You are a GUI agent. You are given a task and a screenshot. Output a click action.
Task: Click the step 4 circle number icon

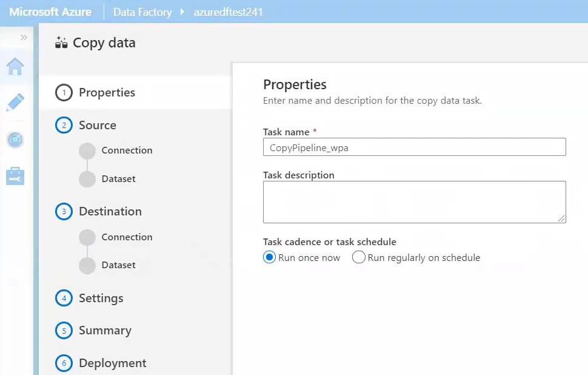64,298
